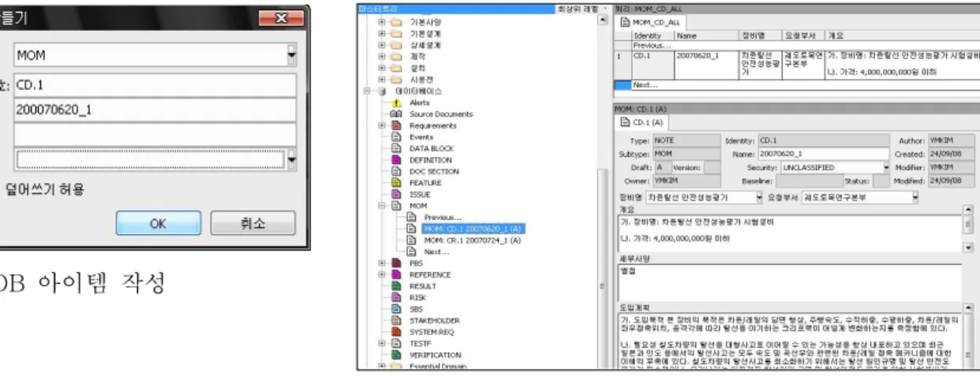
Task: Expand the 기본사양 folder node
Action: coord(383,24)
